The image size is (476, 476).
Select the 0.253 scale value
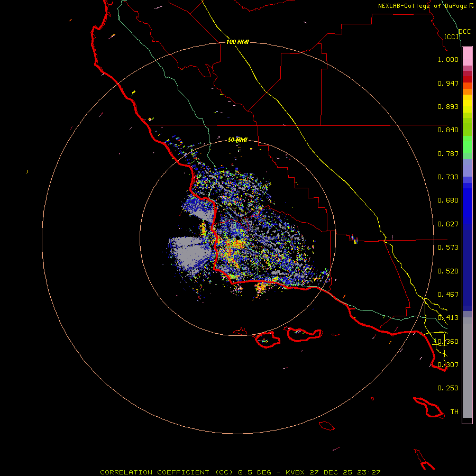[448, 388]
